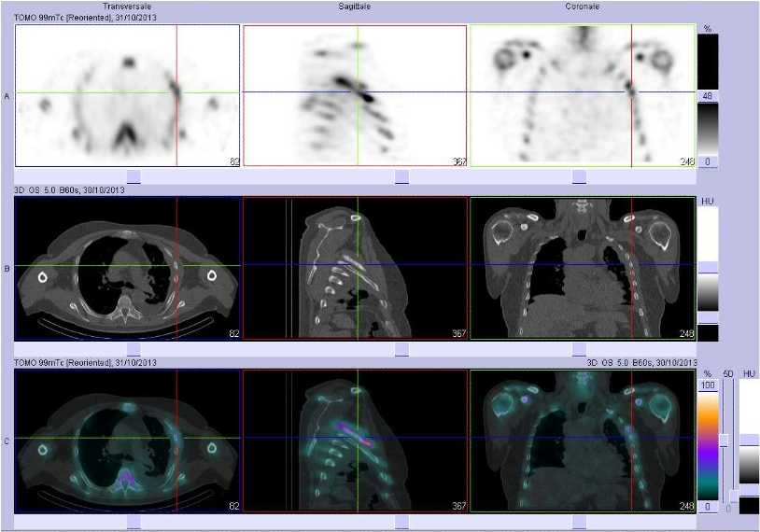The image size is (760, 532).
Task: Click slice number 367 in row C sagittal
Action: tap(459, 506)
